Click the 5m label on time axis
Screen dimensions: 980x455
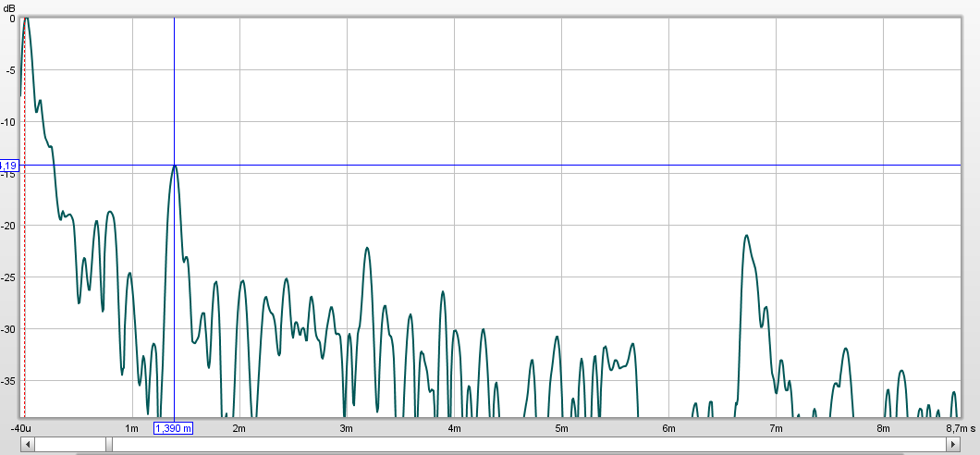coord(561,428)
